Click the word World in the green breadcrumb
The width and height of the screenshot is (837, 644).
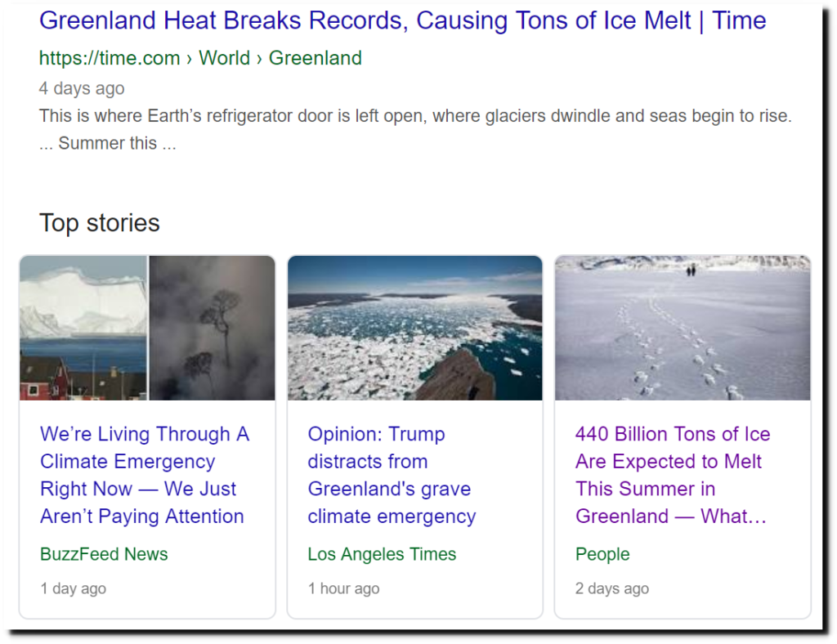point(224,58)
